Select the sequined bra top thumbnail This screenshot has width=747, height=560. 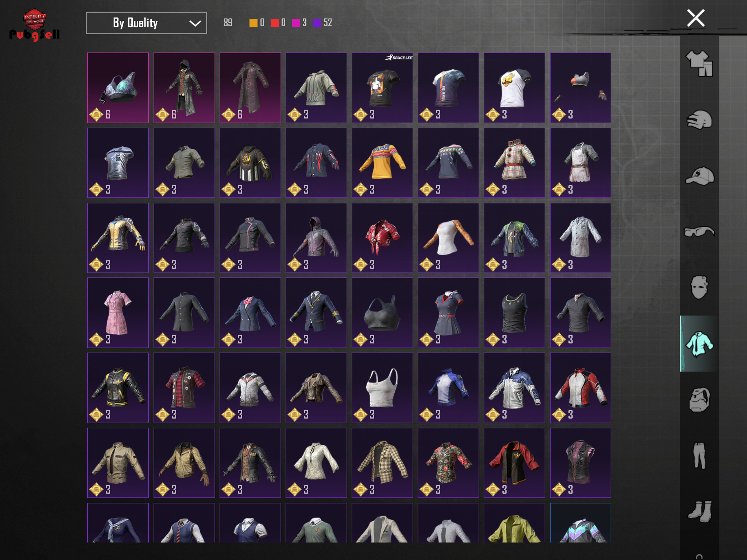coord(118,87)
